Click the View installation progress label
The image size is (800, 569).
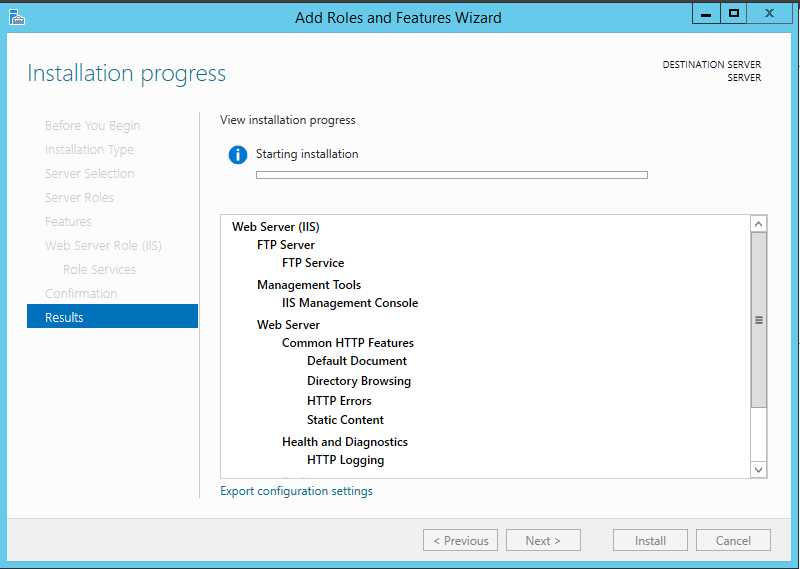click(x=288, y=120)
